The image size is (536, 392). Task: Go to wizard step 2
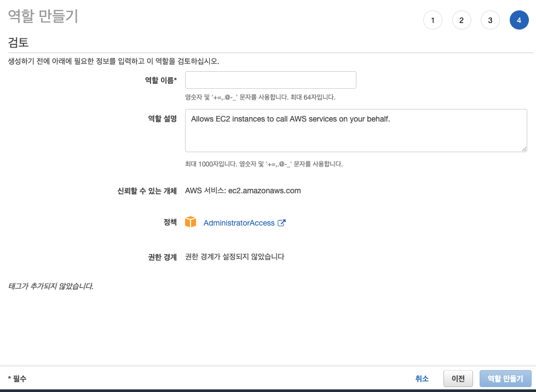click(x=462, y=20)
